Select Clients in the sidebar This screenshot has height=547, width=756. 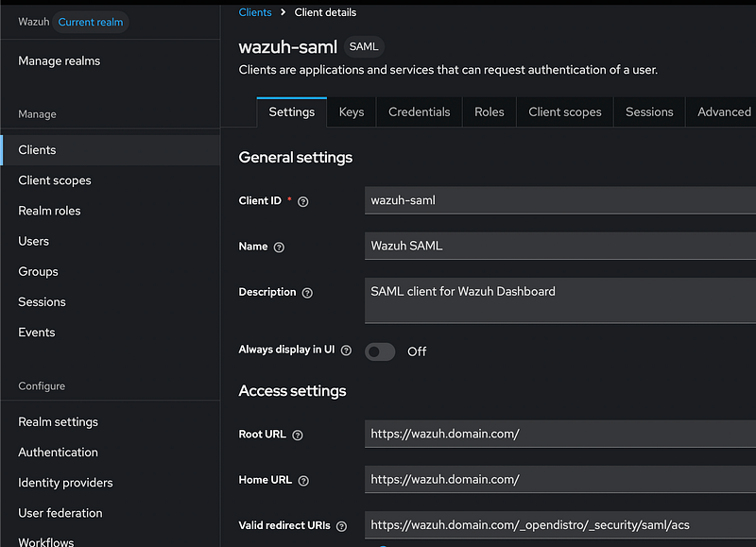point(110,150)
